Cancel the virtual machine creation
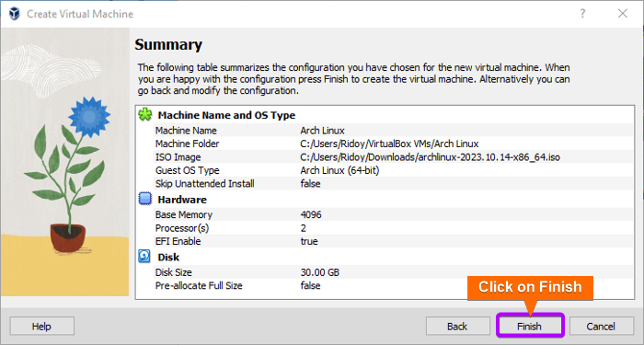Viewport: 644px width, 345px height. coord(602,326)
